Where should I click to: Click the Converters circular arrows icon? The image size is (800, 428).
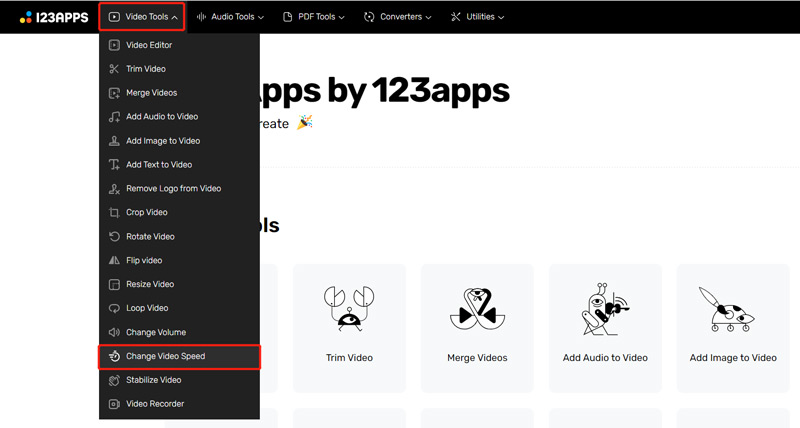[369, 17]
